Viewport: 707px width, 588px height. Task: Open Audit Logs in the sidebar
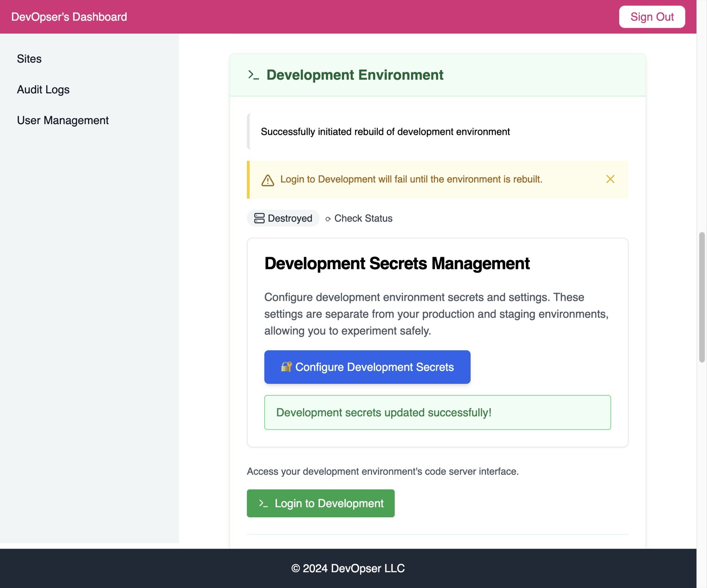click(43, 90)
